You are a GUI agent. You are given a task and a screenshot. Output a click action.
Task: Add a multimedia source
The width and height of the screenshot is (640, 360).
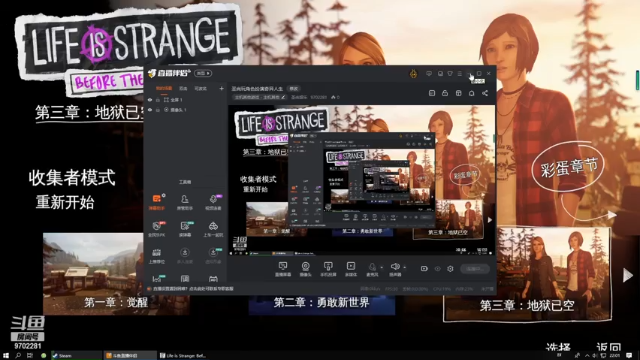pyautogui.click(x=351, y=269)
